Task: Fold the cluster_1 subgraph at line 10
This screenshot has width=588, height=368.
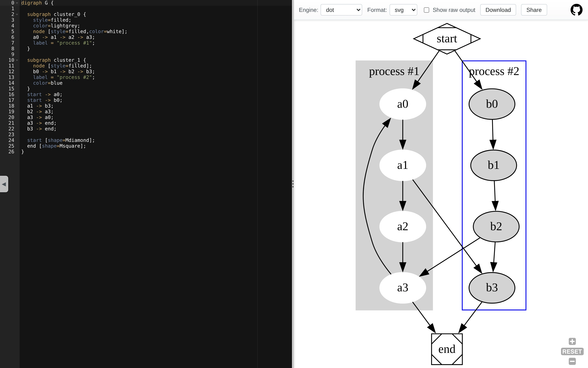Action: [x=17, y=60]
